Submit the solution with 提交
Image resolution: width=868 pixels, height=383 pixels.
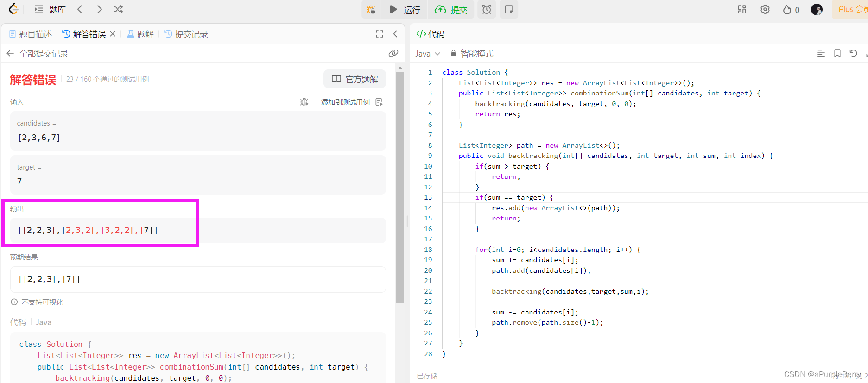(x=451, y=9)
